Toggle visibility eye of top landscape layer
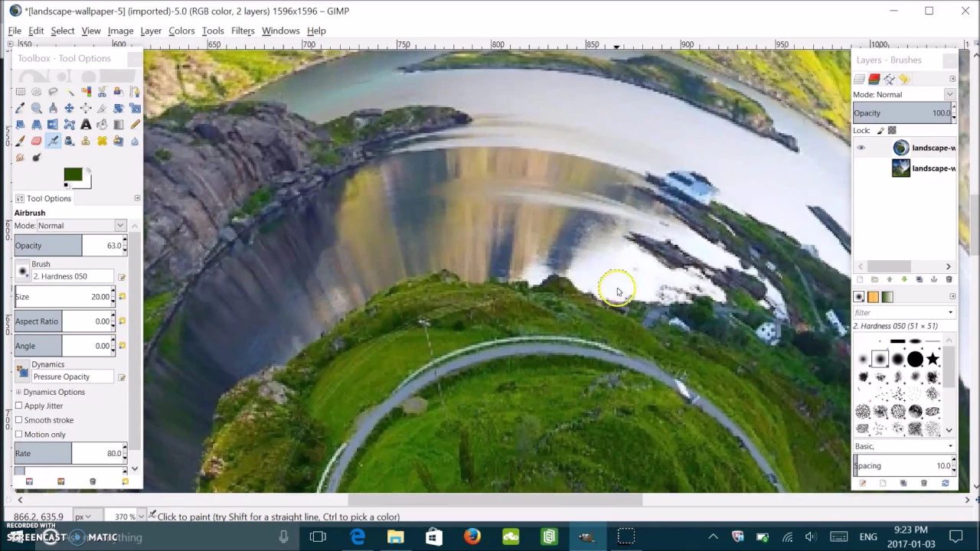 point(861,148)
